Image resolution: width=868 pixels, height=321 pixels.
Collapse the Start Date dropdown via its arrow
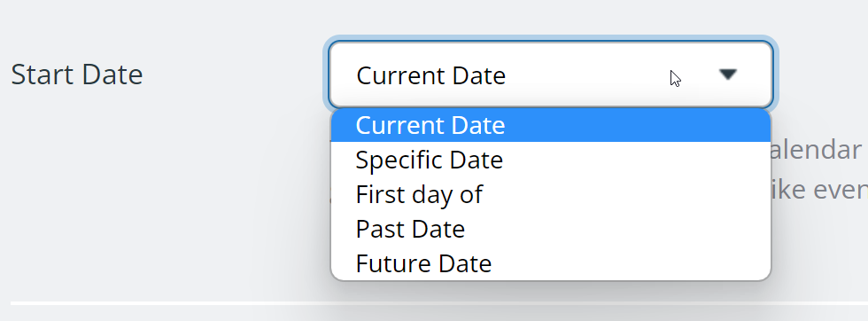[x=727, y=74]
